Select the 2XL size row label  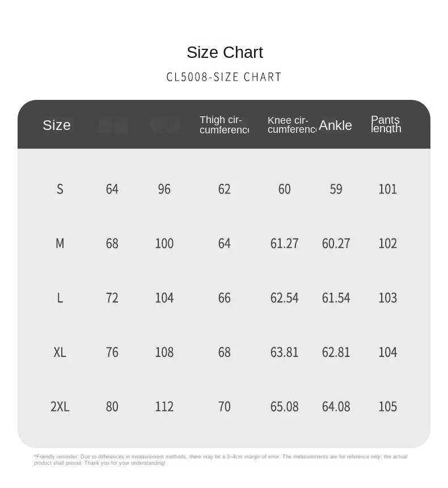[60, 406]
